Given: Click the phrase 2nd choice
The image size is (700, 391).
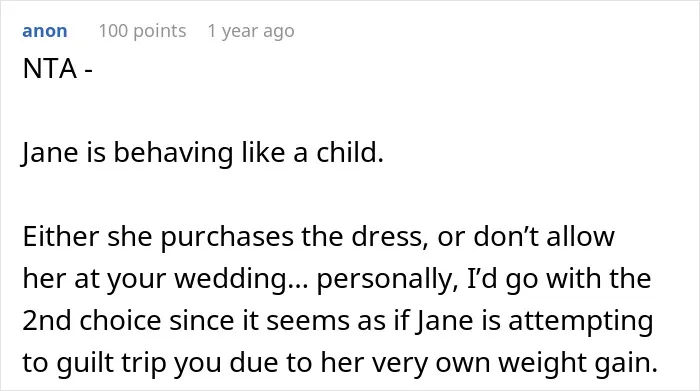Looking at the screenshot, I should tap(92, 320).
